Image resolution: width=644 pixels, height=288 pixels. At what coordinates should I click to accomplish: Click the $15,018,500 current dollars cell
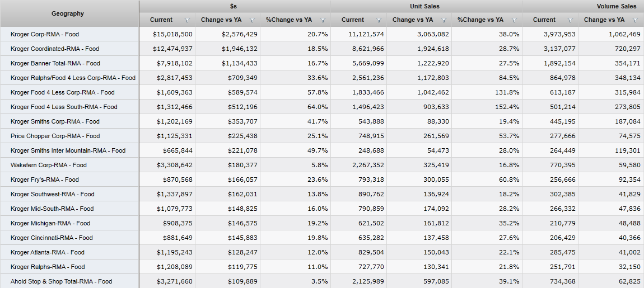(172, 34)
